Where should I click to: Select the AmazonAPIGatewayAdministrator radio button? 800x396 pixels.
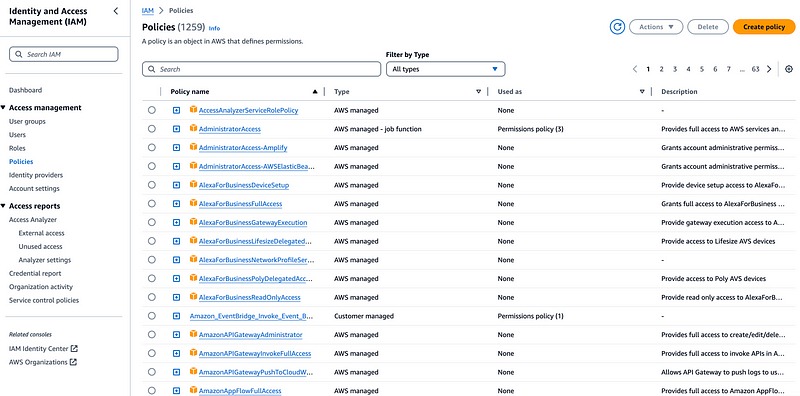point(152,335)
